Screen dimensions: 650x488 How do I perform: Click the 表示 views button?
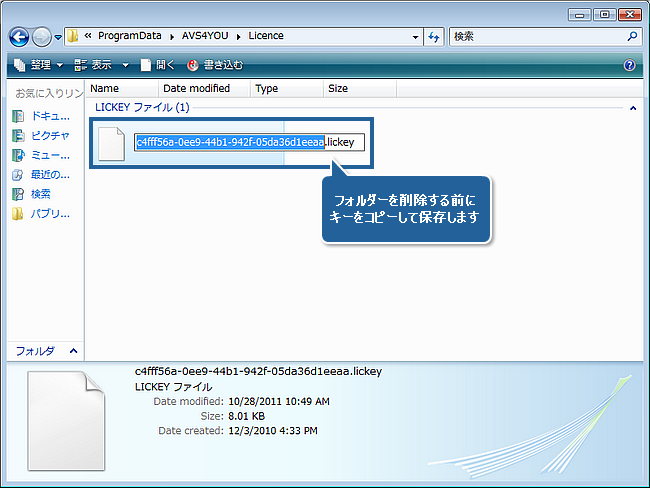pyautogui.click(x=93, y=65)
